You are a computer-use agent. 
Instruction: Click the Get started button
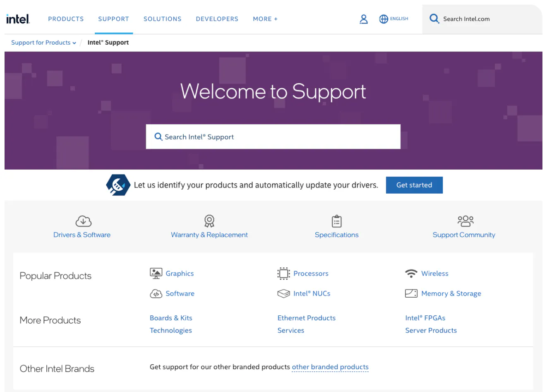coord(414,185)
